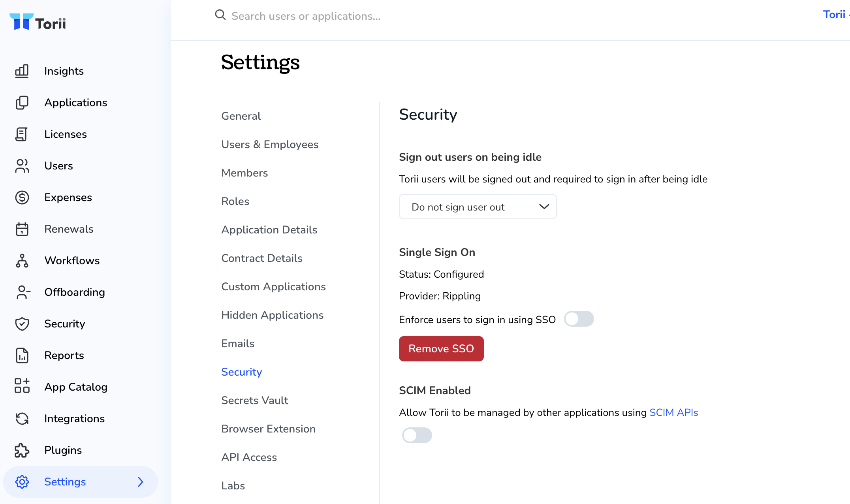
Task: Open Insights via its bar chart icon
Action: [x=22, y=71]
